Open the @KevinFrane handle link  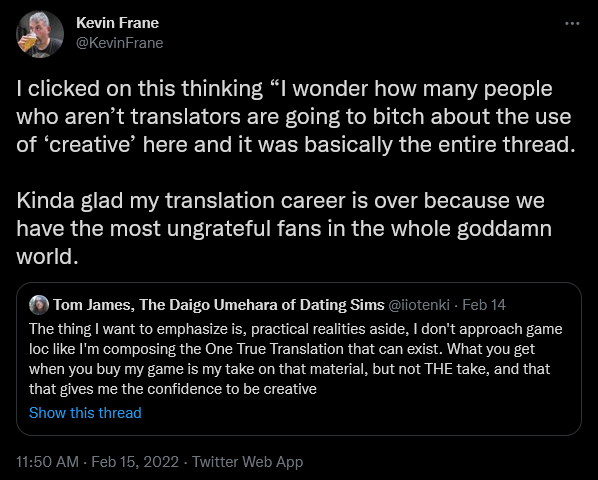pos(119,43)
